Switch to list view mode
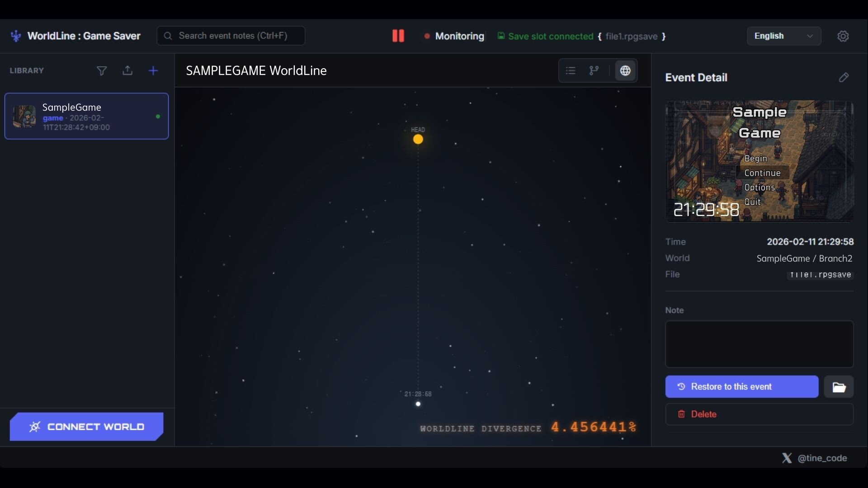 coord(571,71)
